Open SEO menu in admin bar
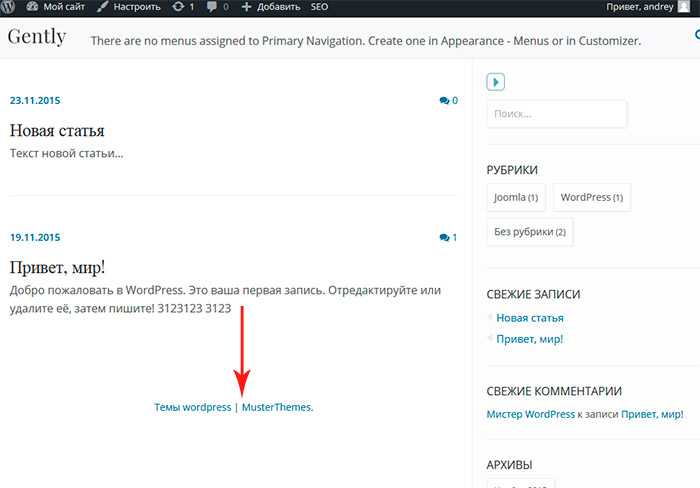This screenshot has height=488, width=700. (x=319, y=7)
